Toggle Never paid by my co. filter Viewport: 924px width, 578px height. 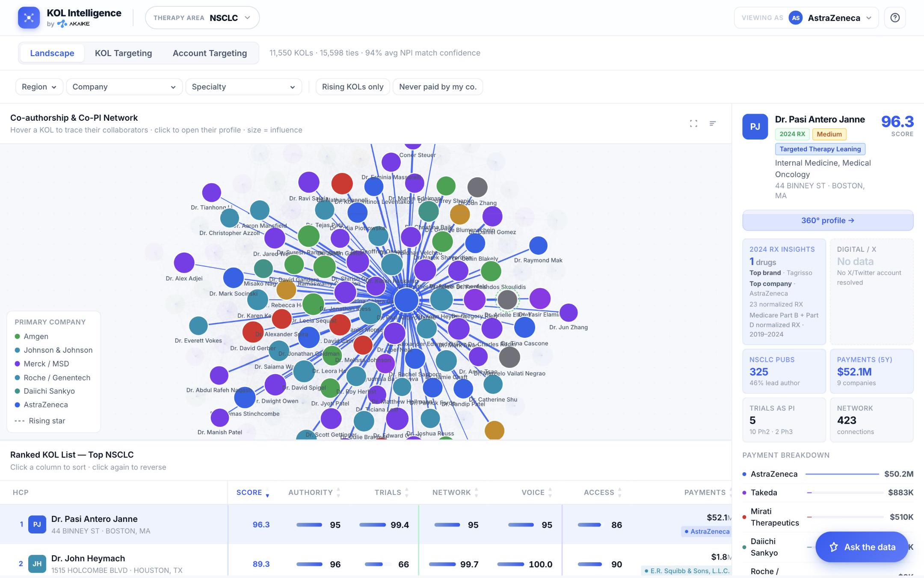(438, 86)
